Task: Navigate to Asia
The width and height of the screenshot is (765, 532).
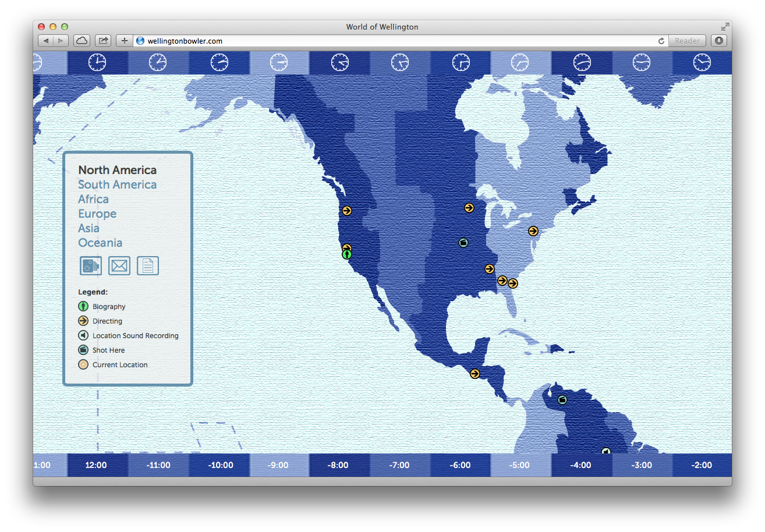Action: 89,228
